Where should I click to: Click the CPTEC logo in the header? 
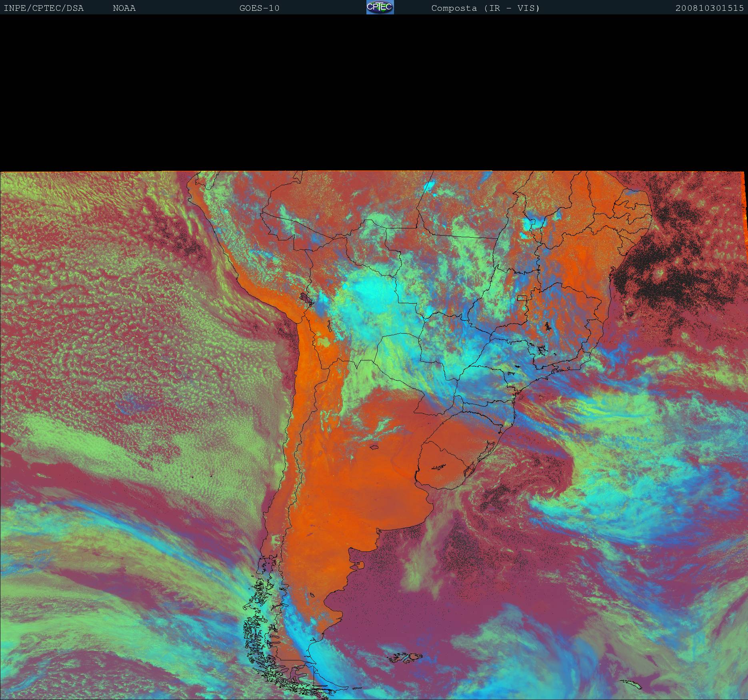click(380, 7)
